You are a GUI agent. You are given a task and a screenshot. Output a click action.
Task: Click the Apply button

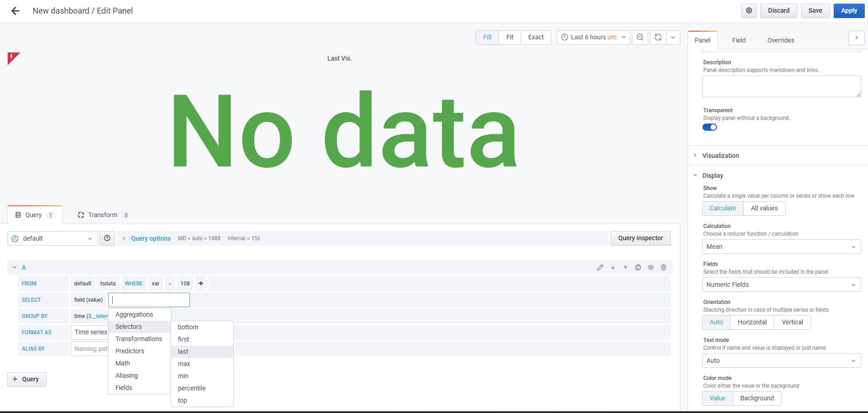coord(849,11)
